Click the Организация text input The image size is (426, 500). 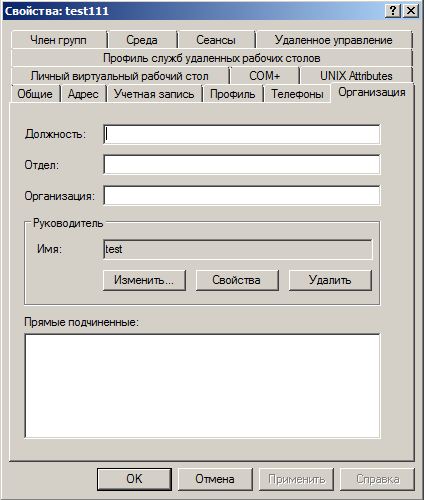click(242, 195)
